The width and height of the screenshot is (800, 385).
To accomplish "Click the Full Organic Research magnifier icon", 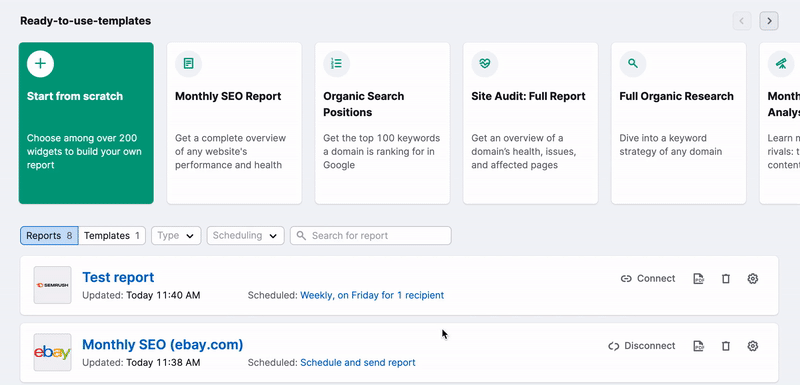I will (633, 64).
